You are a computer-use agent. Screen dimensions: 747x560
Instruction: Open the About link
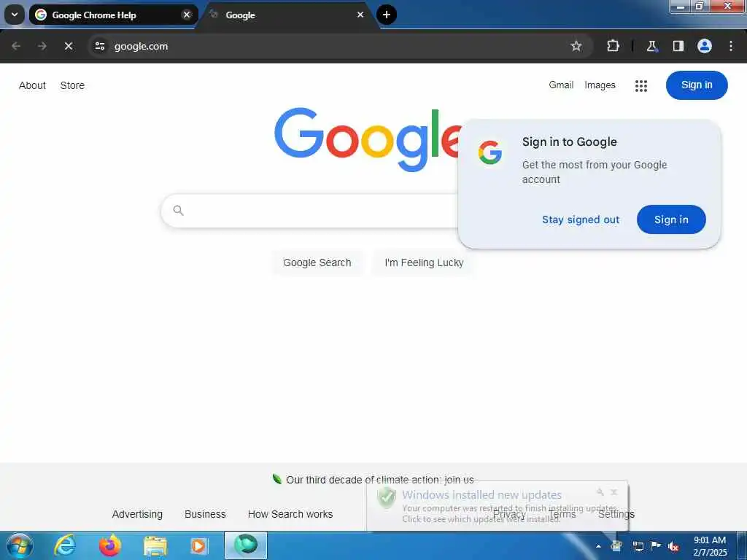pyautogui.click(x=32, y=85)
